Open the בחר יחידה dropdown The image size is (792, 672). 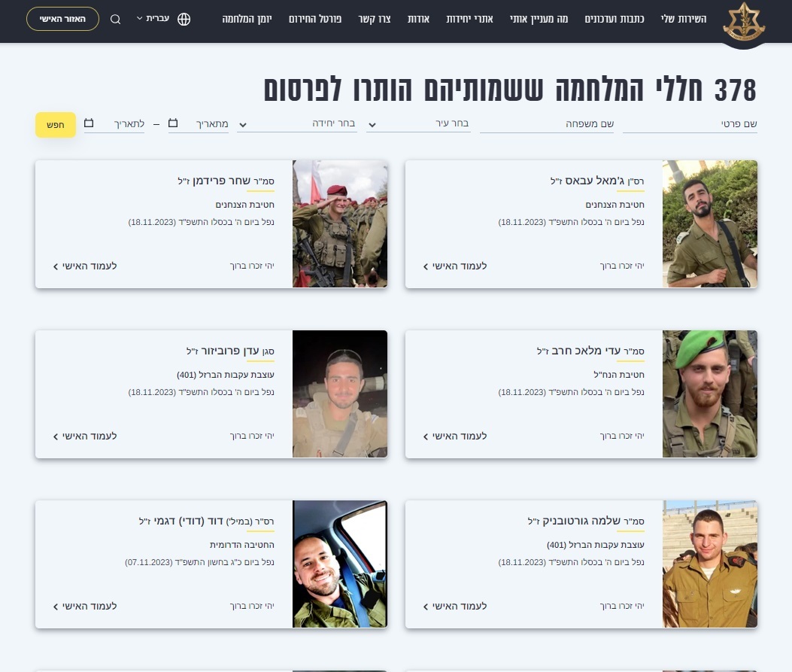point(296,123)
